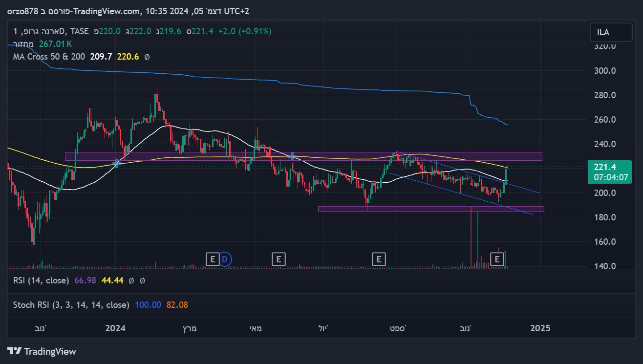Click the orzo878 publisher header text
This screenshot has height=364, width=643.
click(x=23, y=11)
